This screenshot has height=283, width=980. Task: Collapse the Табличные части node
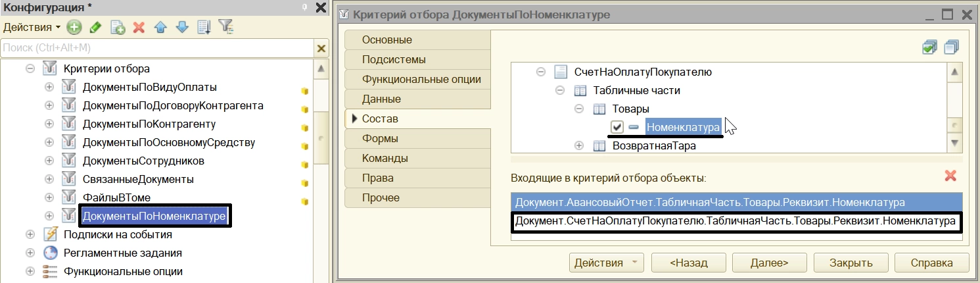560,90
